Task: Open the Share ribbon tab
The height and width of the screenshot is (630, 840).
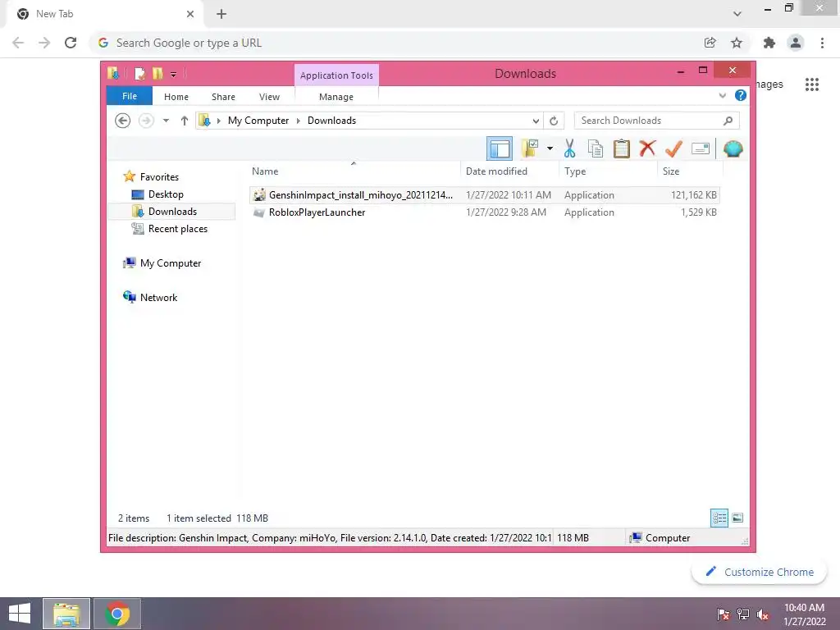Action: [223, 97]
